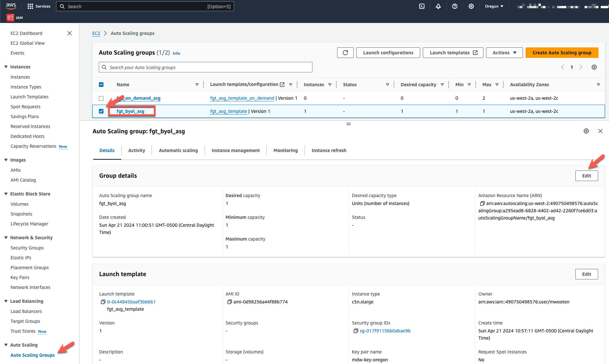The image size is (609, 364).
Task: Open the fgt_byol_asg group link
Action: tap(130, 111)
